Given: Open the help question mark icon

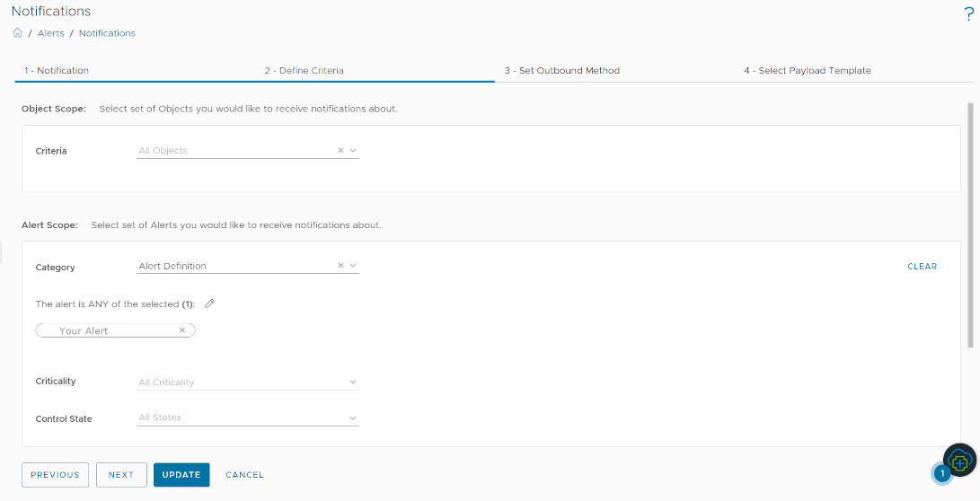Looking at the screenshot, I should (969, 14).
